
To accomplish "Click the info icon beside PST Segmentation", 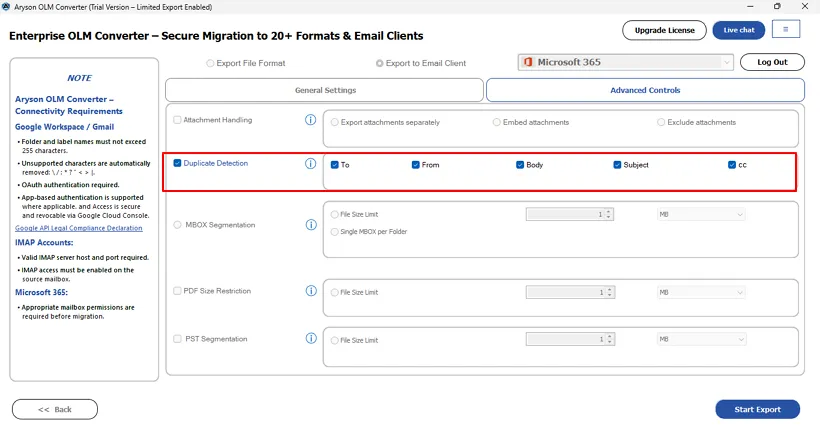I will point(310,339).
